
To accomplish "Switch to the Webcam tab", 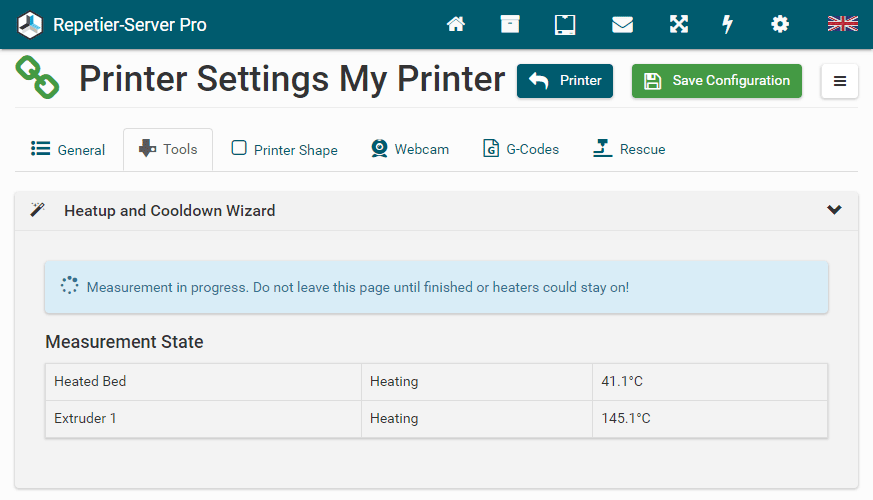I will 410,149.
